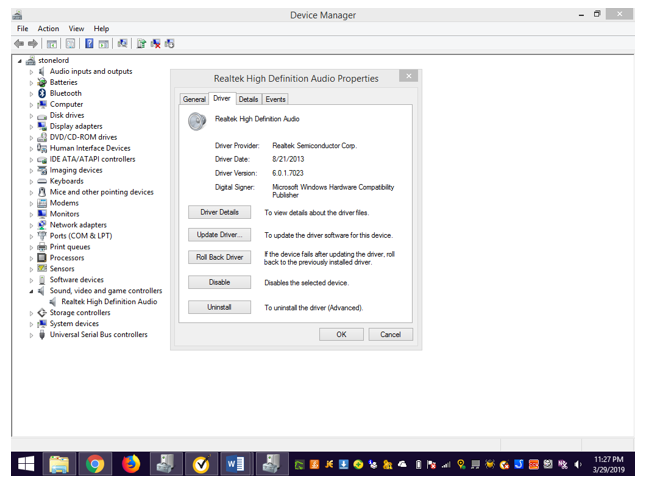Open Norton checkmark app in taskbar

[x=202, y=464]
